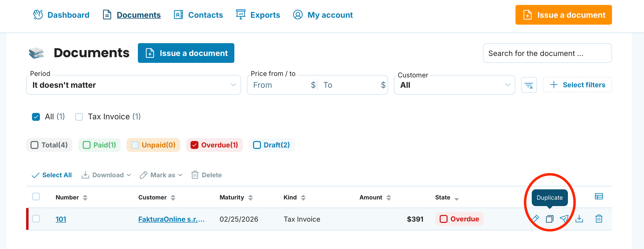This screenshot has height=249, width=644.
Task: Open the Customer filter dropdown
Action: 454,85
